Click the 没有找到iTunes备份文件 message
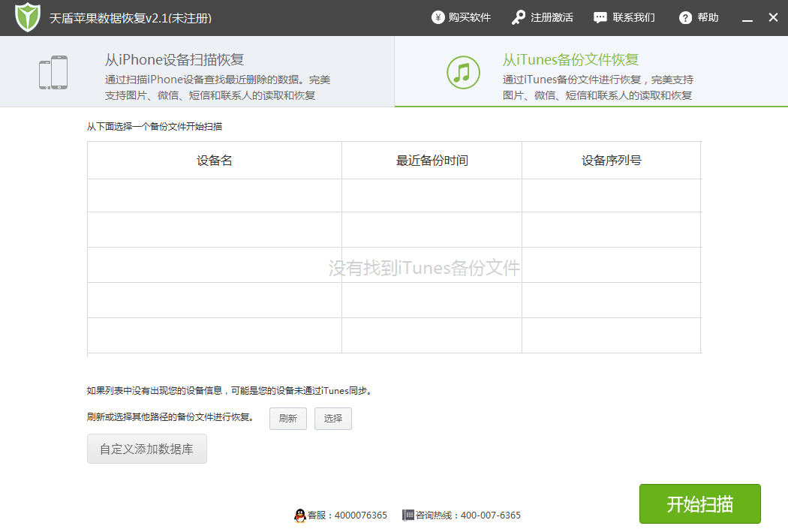Image resolution: width=788 pixels, height=532 pixels. click(424, 268)
